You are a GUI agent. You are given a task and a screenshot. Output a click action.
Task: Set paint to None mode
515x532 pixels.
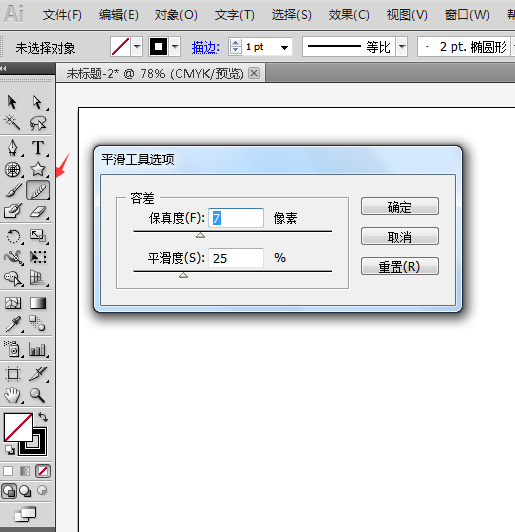(43, 471)
